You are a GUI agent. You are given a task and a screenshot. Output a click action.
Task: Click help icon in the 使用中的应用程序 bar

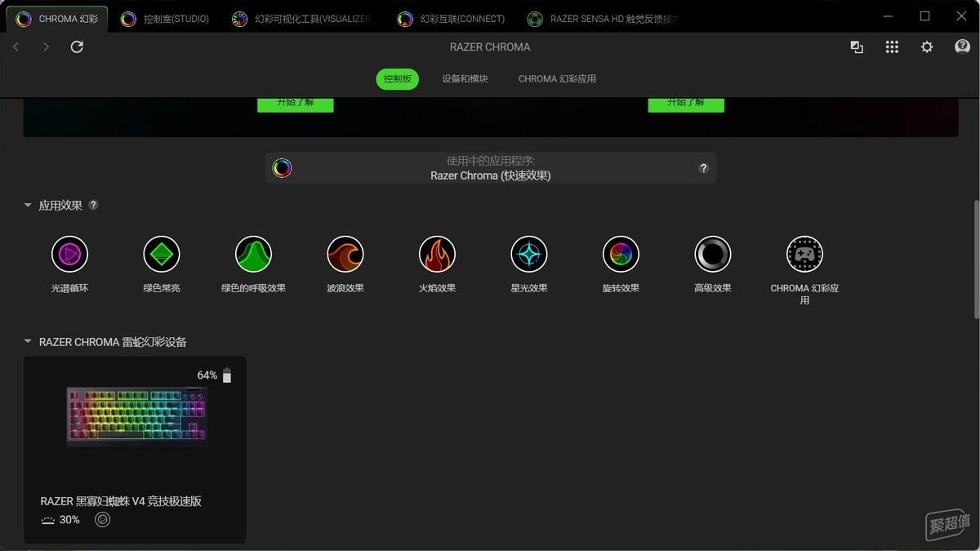click(703, 168)
